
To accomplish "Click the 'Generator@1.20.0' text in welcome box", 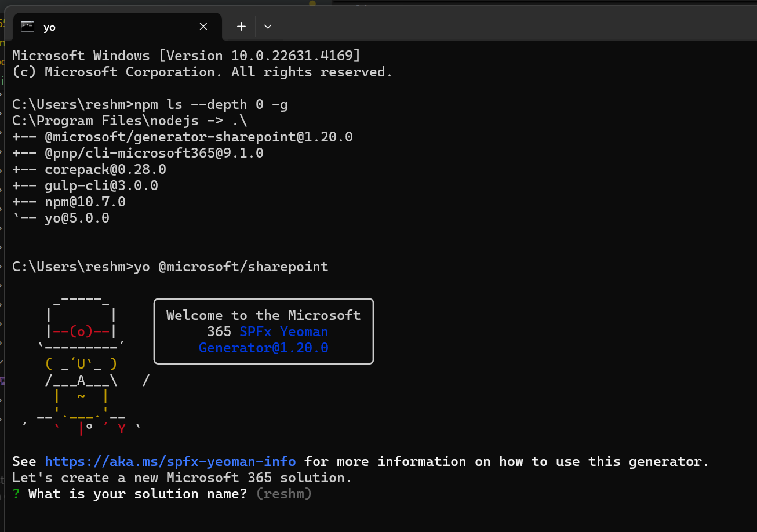I will coord(264,348).
